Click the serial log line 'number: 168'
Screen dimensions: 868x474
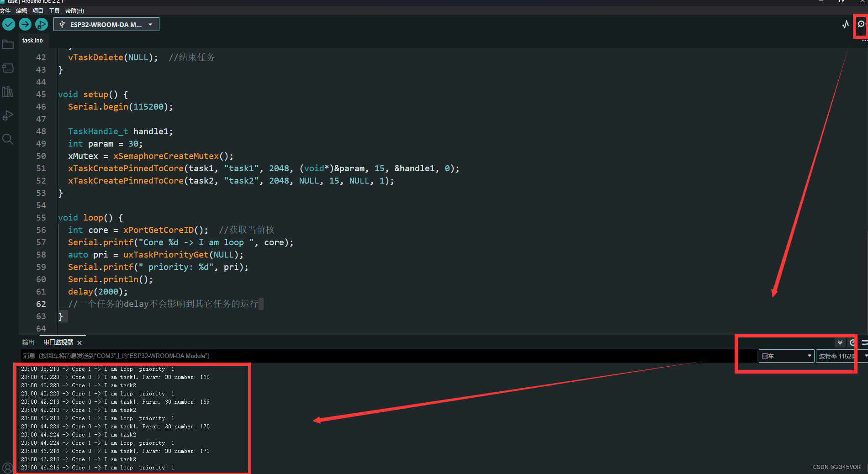115,377
